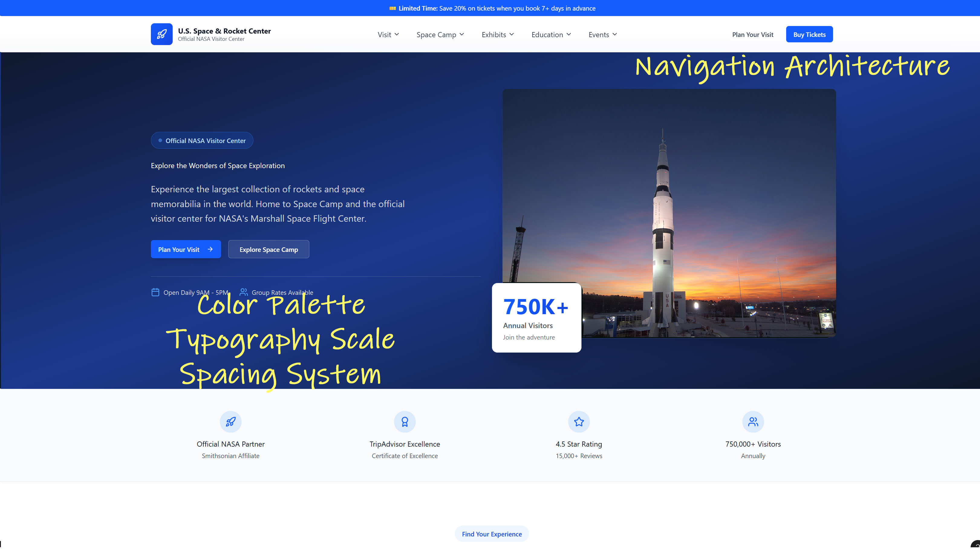The width and height of the screenshot is (980, 560).
Task: Open the Education menu
Action: (x=551, y=34)
